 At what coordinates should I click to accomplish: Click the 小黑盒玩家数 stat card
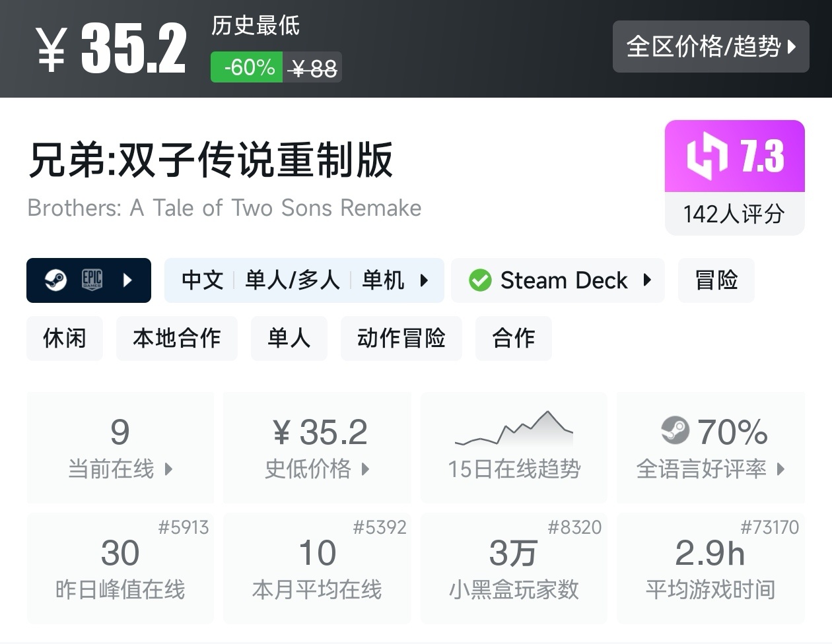tap(514, 567)
